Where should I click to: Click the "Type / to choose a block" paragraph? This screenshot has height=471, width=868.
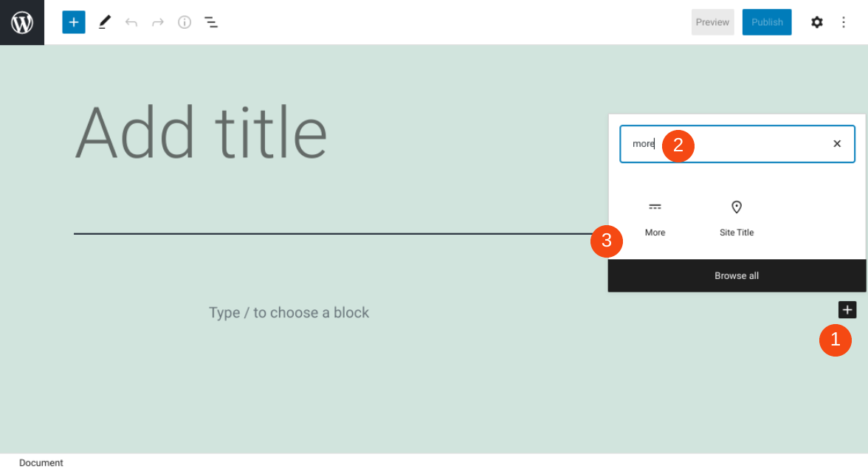289,312
